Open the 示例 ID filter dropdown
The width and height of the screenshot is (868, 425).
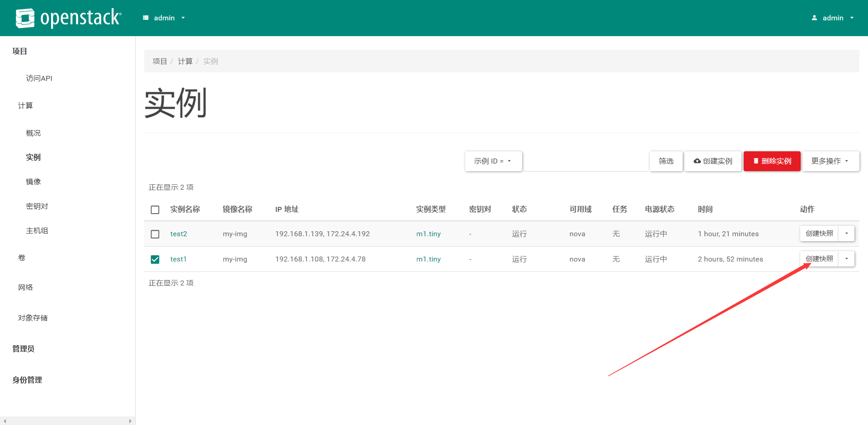coord(493,161)
